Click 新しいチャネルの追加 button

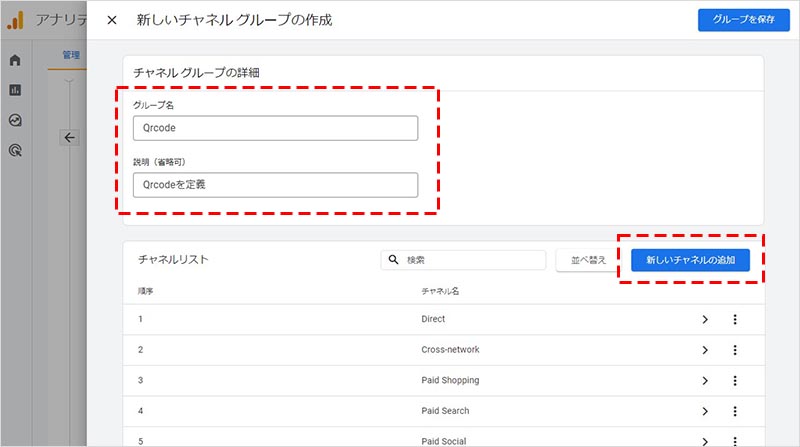pyautogui.click(x=690, y=260)
